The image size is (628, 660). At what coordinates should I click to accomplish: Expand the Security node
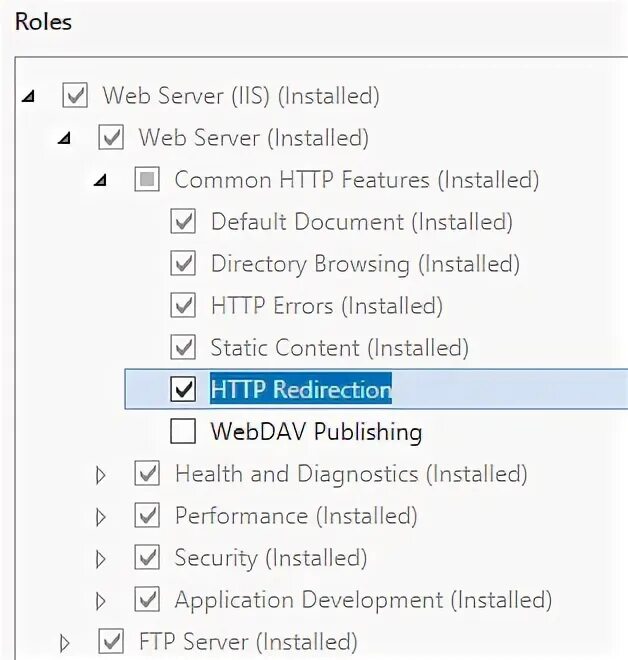tap(100, 559)
